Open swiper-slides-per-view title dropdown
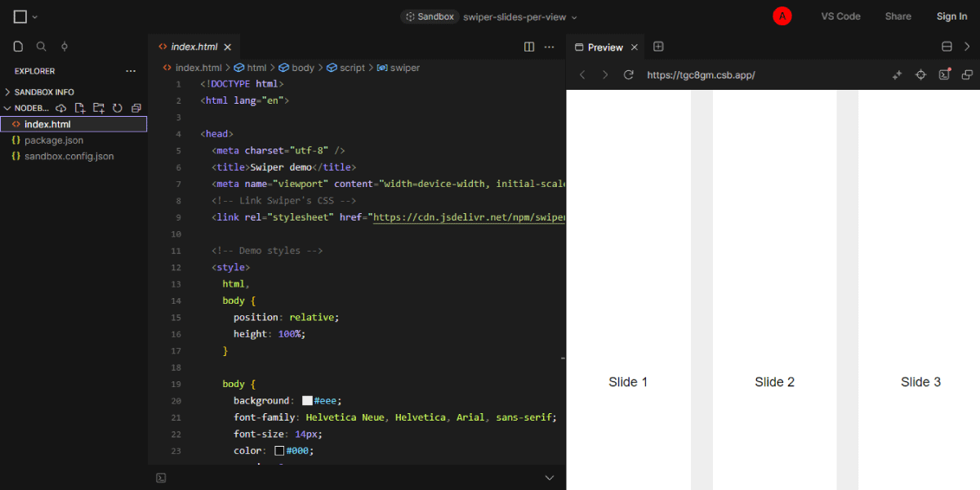The height and width of the screenshot is (490, 980). (x=519, y=16)
